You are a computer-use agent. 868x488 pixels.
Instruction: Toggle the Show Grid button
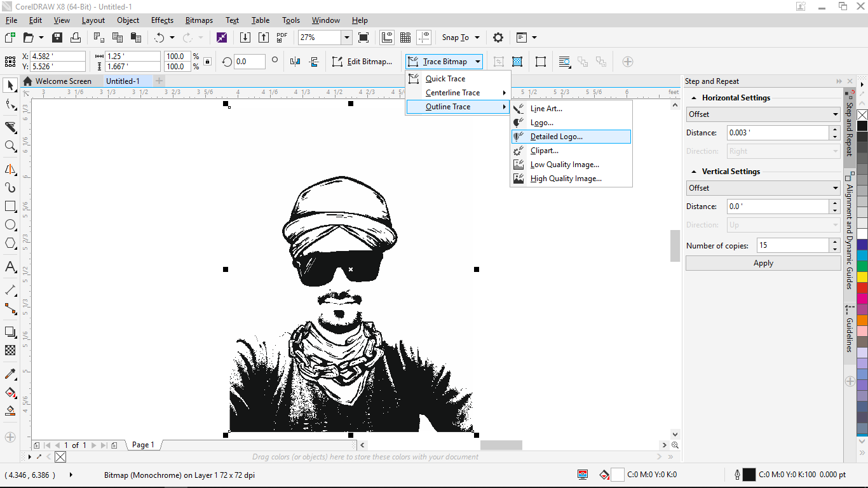[405, 37]
